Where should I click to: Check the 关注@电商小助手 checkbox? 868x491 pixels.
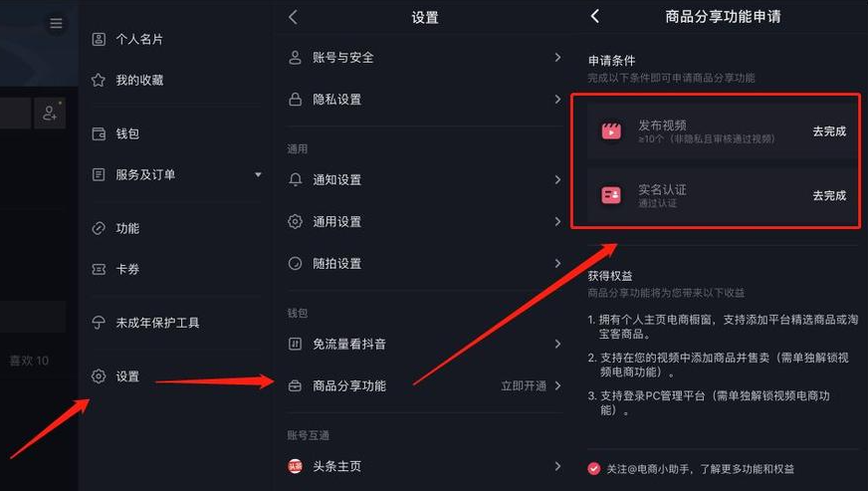tap(593, 469)
